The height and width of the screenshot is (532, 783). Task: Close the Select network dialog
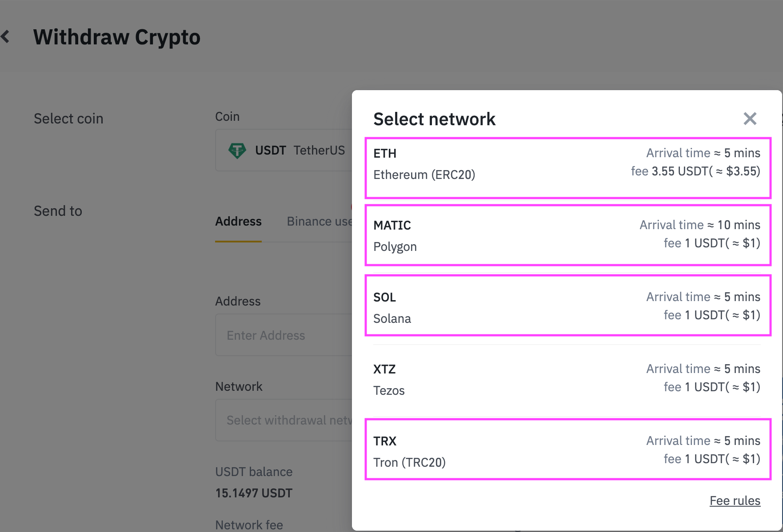(750, 119)
